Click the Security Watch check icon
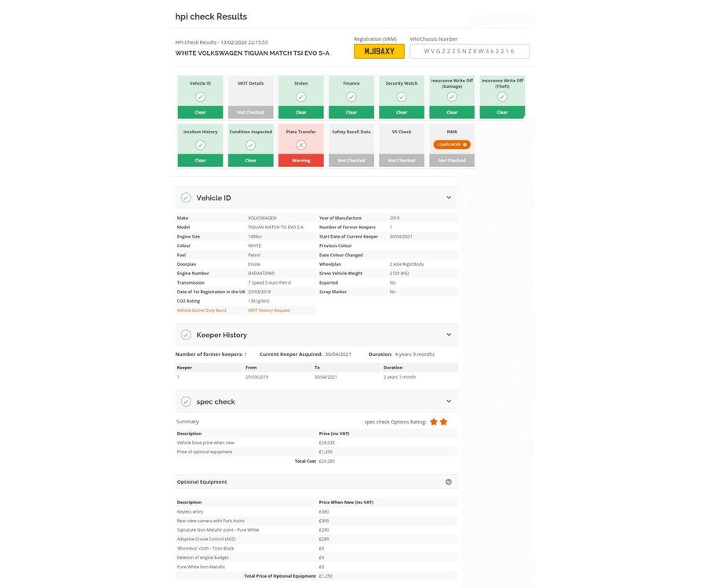This screenshot has height=588, width=706. (x=402, y=96)
